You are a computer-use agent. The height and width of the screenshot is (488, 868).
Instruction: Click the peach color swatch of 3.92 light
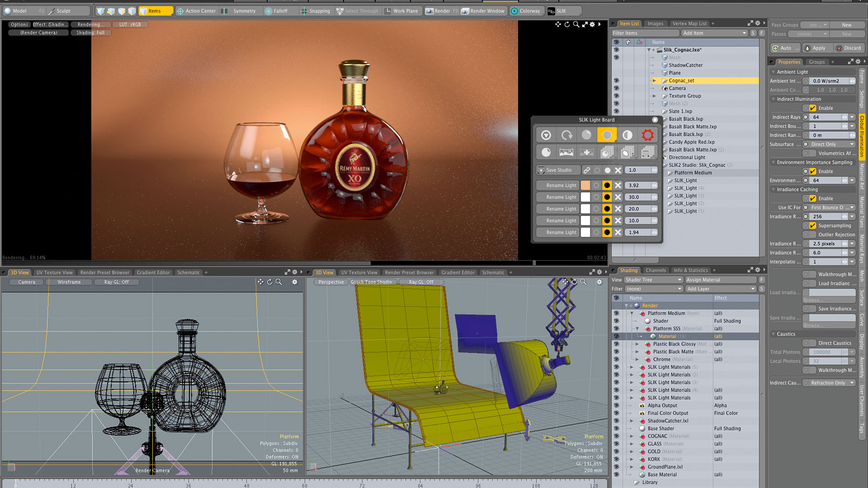585,185
